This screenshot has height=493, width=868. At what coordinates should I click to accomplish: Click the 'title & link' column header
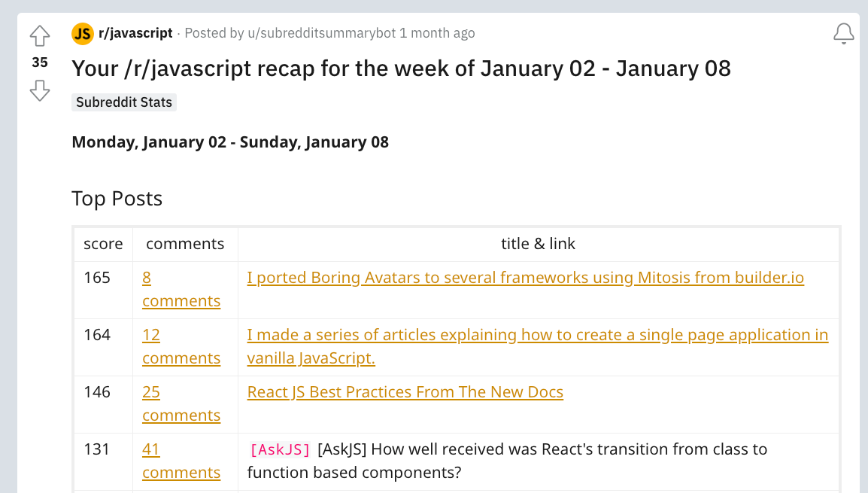(x=538, y=244)
